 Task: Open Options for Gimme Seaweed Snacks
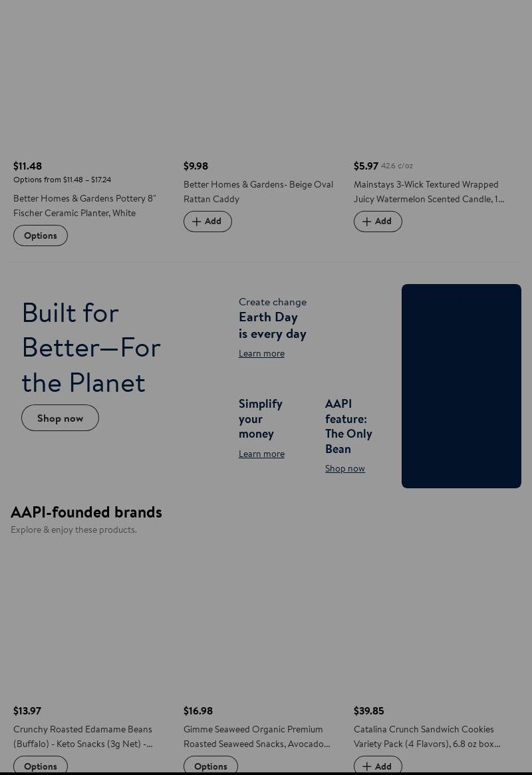coord(211,766)
